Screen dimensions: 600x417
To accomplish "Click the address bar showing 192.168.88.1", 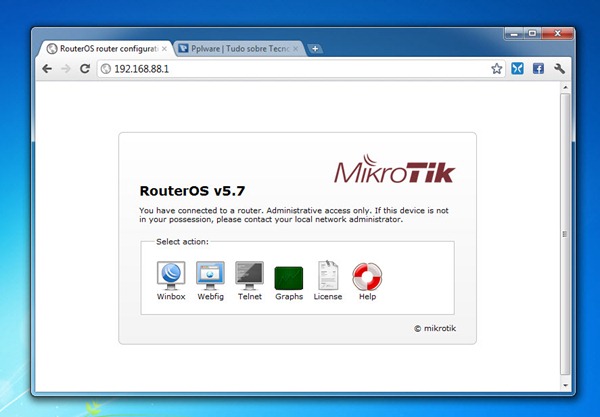I will click(301, 69).
